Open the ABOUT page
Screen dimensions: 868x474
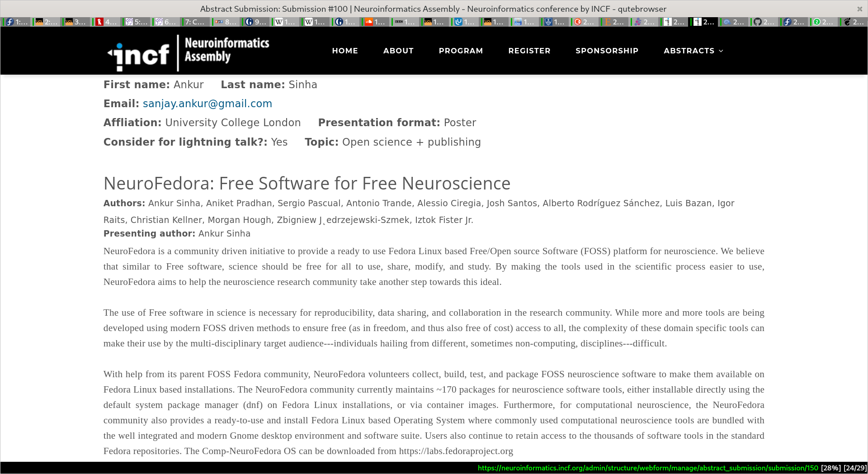point(398,51)
